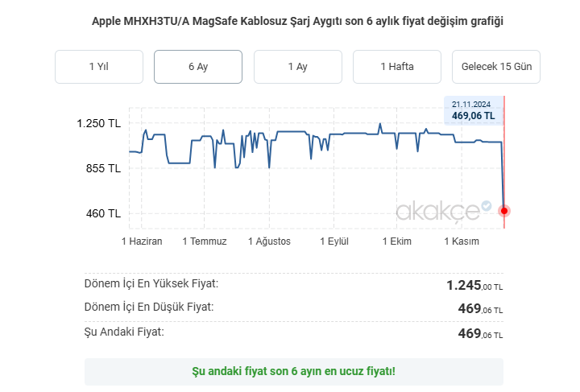580x392 pixels.
Task: Click the 460 TL y-axis label
Action: point(103,213)
